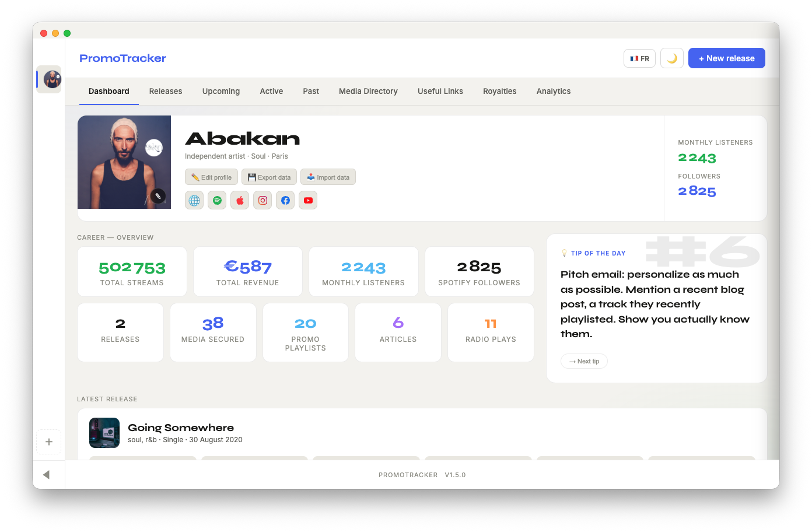Select the Abakan avatar in the sidebar
The image size is (812, 532).
click(52, 79)
